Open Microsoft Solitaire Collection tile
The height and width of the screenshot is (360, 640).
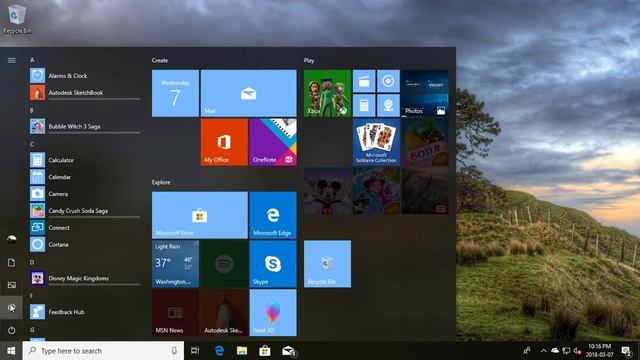(x=376, y=142)
